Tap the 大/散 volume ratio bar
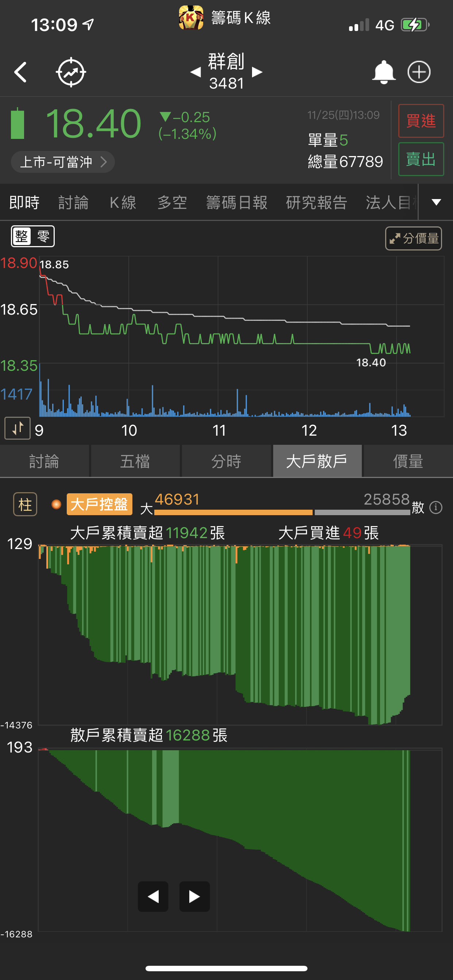453x980 pixels. [x=282, y=512]
